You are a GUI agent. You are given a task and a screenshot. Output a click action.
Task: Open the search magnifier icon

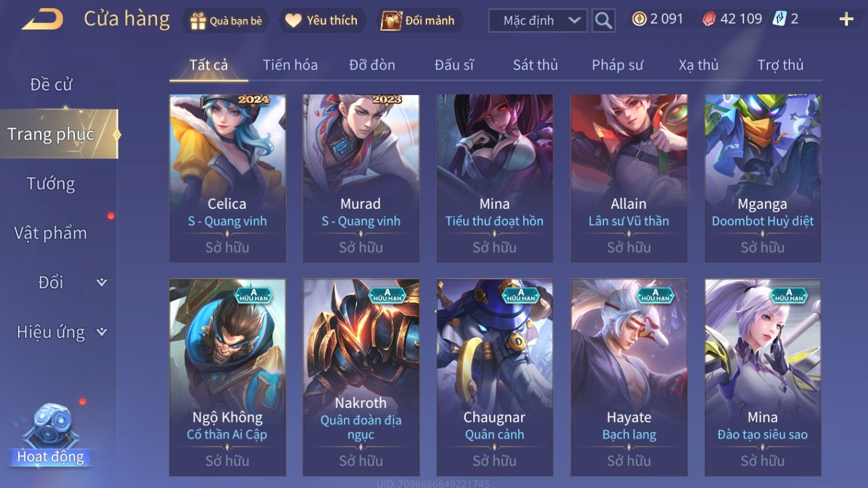603,21
